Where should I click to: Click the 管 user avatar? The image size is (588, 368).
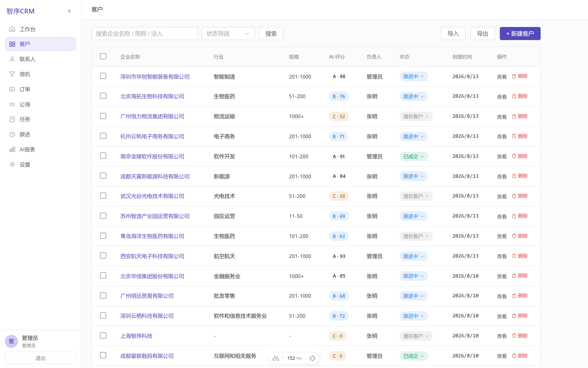click(11, 341)
